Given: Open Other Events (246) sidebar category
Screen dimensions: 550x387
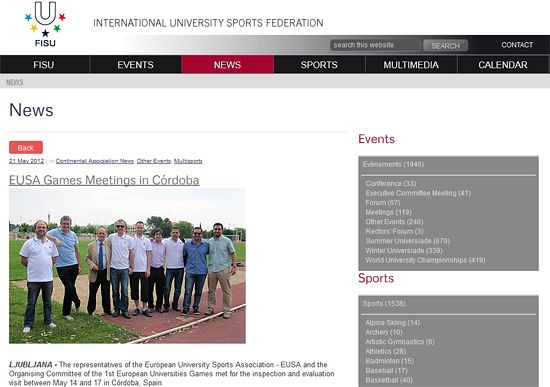Looking at the screenshot, I should [x=394, y=222].
